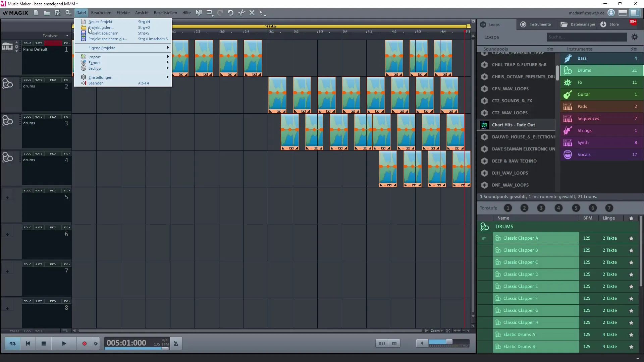Click the horizontal arrangement scrollbar

(x=250, y=331)
